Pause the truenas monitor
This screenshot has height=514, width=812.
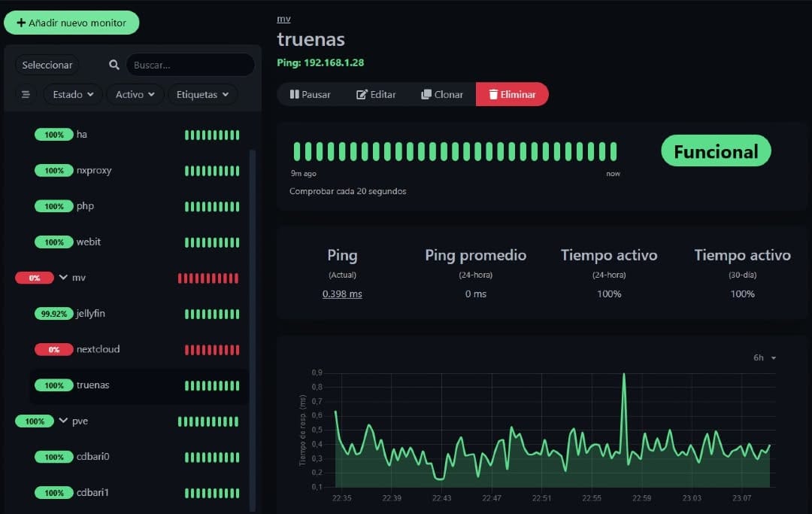(x=310, y=94)
